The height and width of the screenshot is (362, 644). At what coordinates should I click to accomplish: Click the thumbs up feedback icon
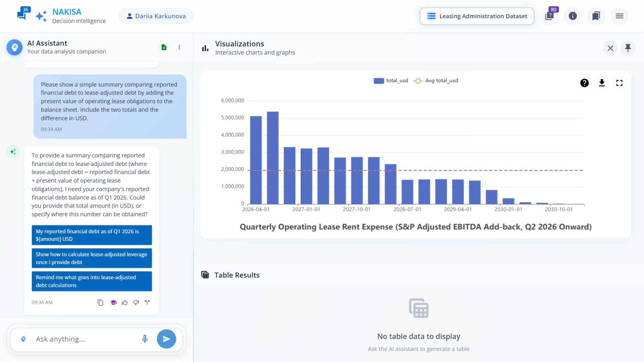click(x=125, y=302)
